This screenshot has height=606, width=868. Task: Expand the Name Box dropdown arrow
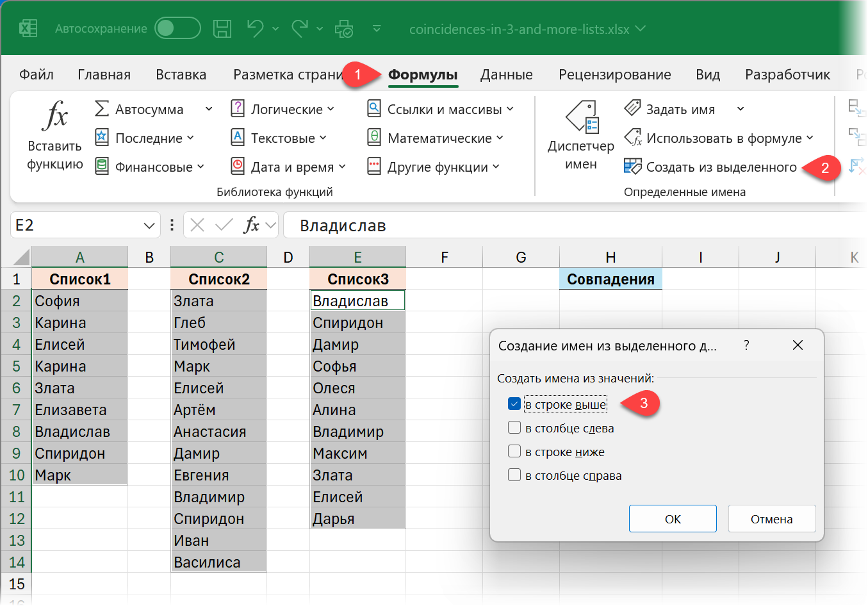(x=149, y=225)
